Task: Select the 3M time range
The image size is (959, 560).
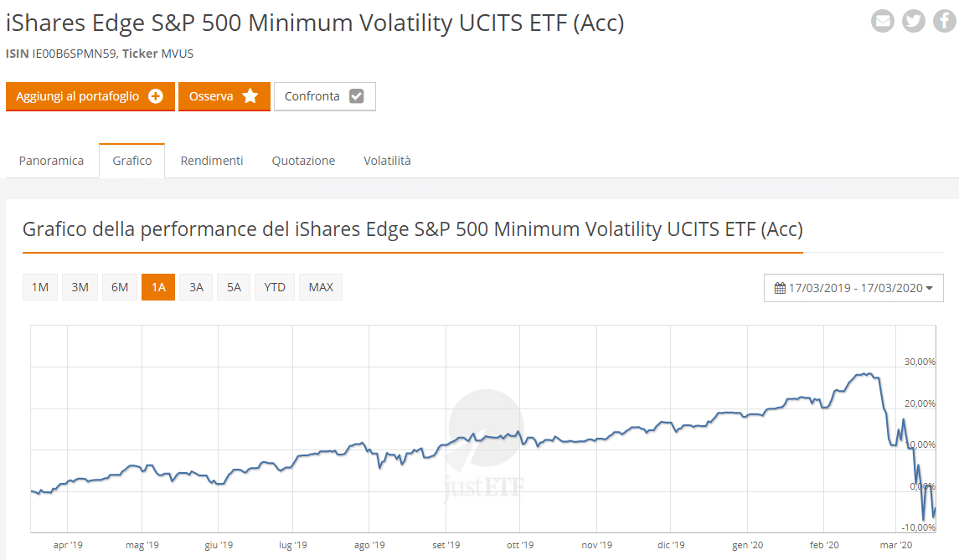Action: [x=80, y=287]
